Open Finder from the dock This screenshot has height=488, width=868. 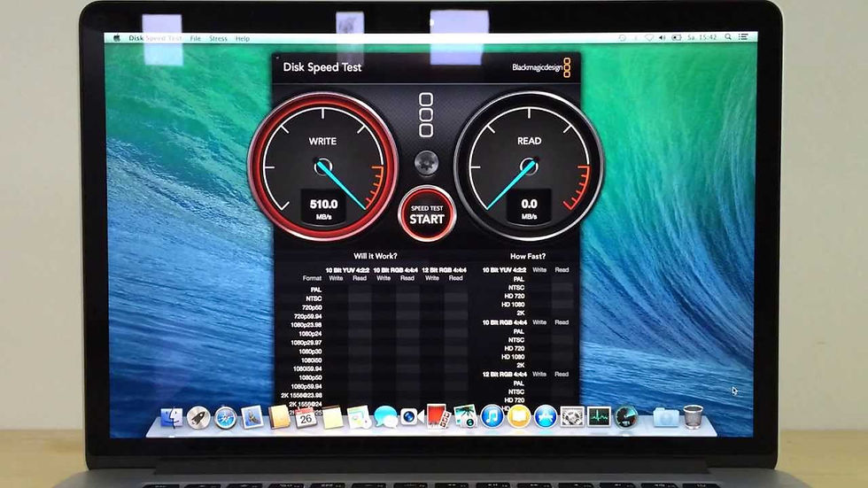click(172, 418)
